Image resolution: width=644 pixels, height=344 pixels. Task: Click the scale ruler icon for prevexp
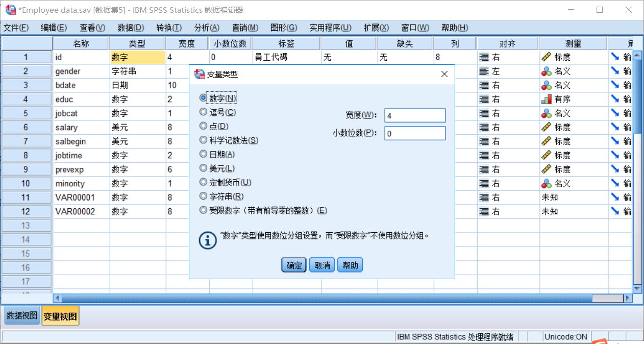tap(547, 169)
